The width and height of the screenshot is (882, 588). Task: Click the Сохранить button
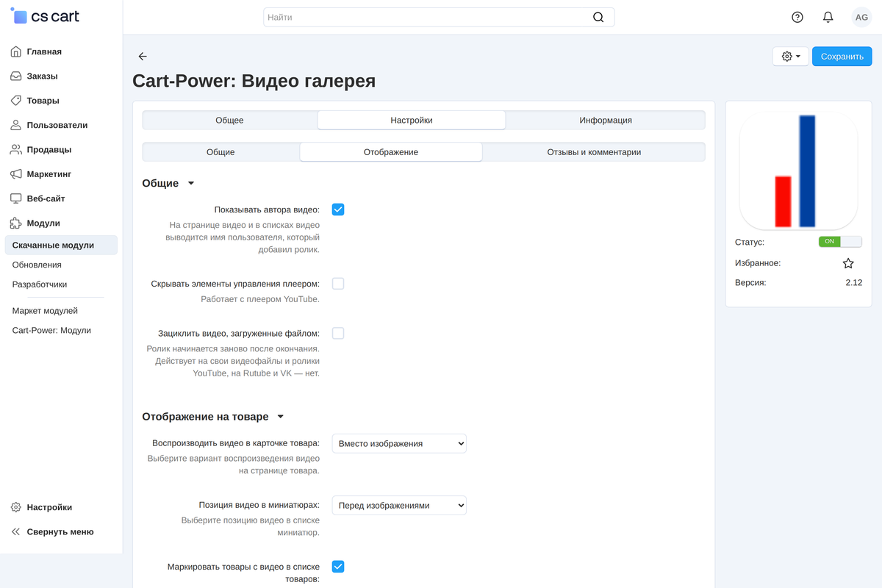842,57
